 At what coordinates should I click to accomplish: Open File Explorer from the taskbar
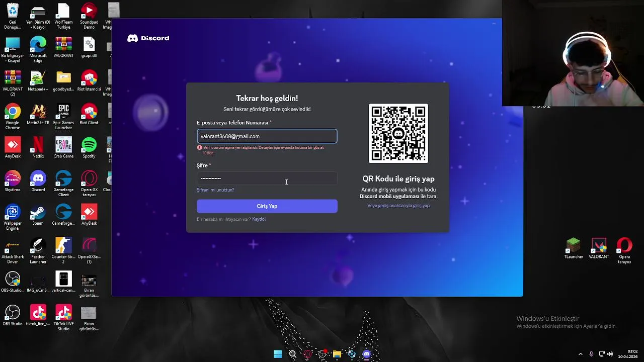point(337,354)
